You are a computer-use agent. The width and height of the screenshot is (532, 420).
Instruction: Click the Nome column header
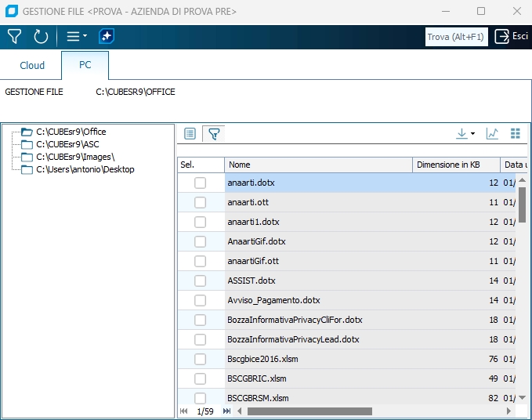click(x=317, y=165)
